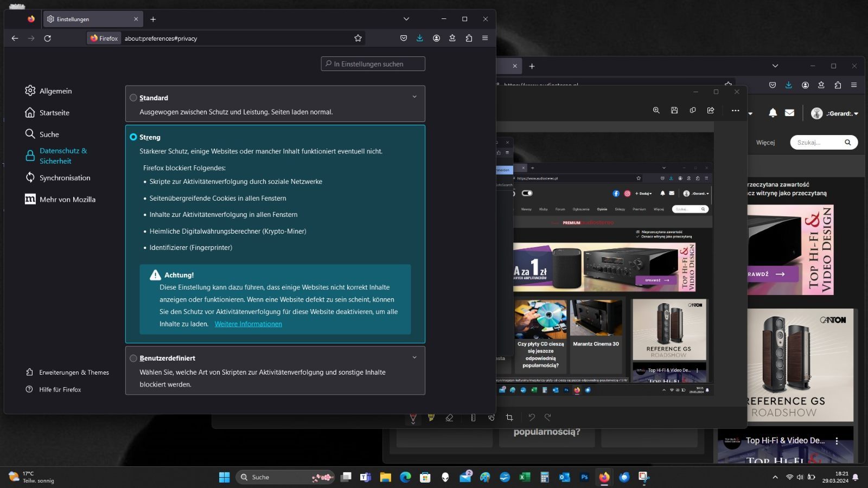
Task: Open Pocket in the Einstellungen window toolbar
Action: pyautogui.click(x=404, y=38)
